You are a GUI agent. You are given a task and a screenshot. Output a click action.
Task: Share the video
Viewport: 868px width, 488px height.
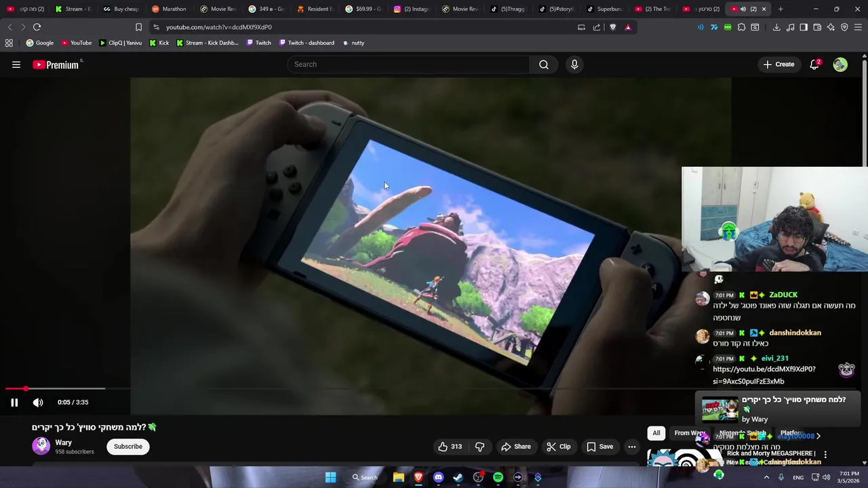(x=516, y=447)
